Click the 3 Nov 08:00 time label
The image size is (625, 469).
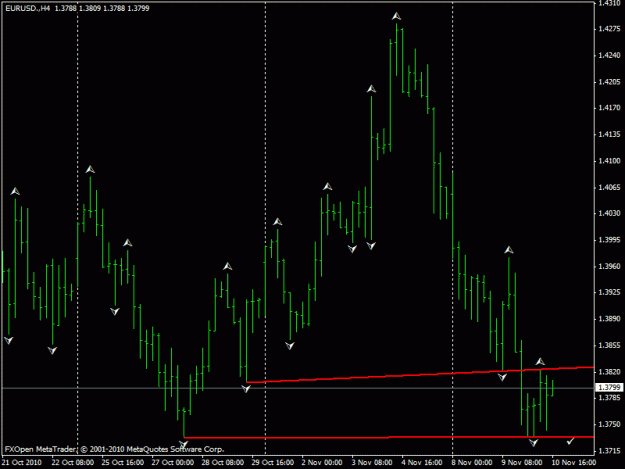point(371,462)
